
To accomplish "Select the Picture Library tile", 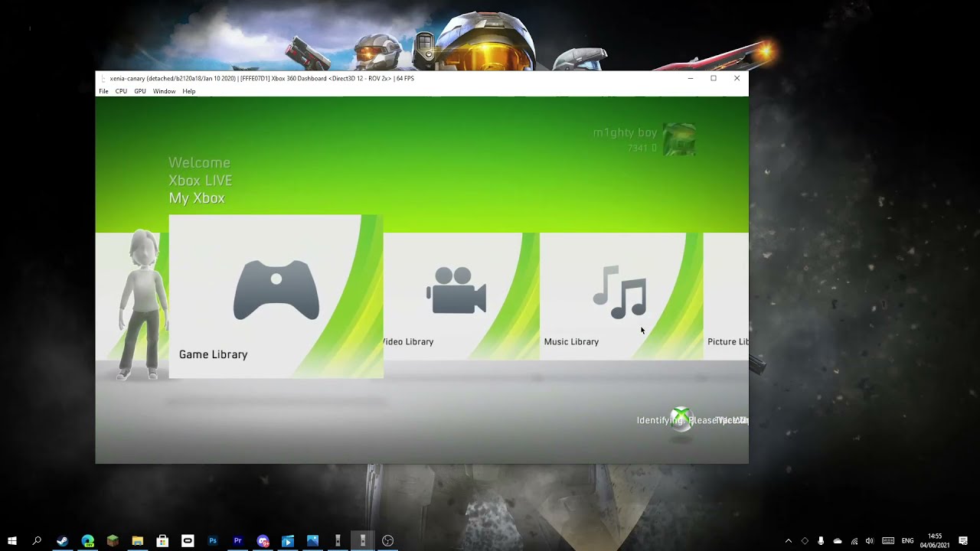I will 726,296.
